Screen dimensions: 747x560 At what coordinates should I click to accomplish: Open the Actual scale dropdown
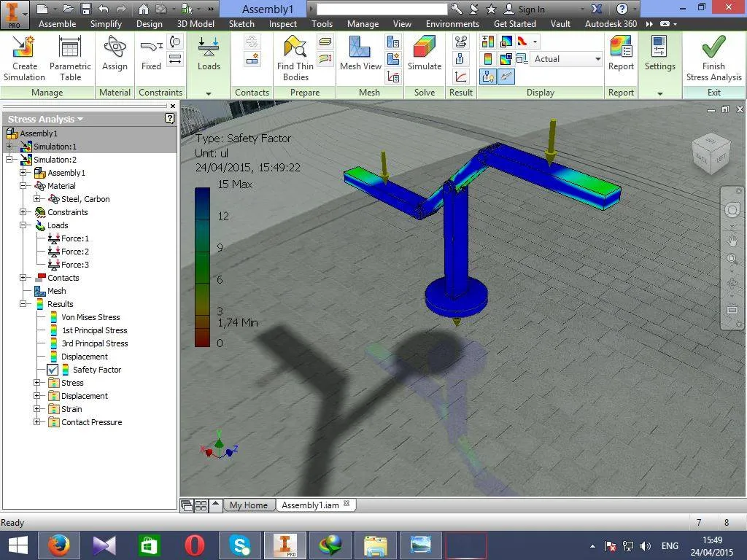coord(597,59)
